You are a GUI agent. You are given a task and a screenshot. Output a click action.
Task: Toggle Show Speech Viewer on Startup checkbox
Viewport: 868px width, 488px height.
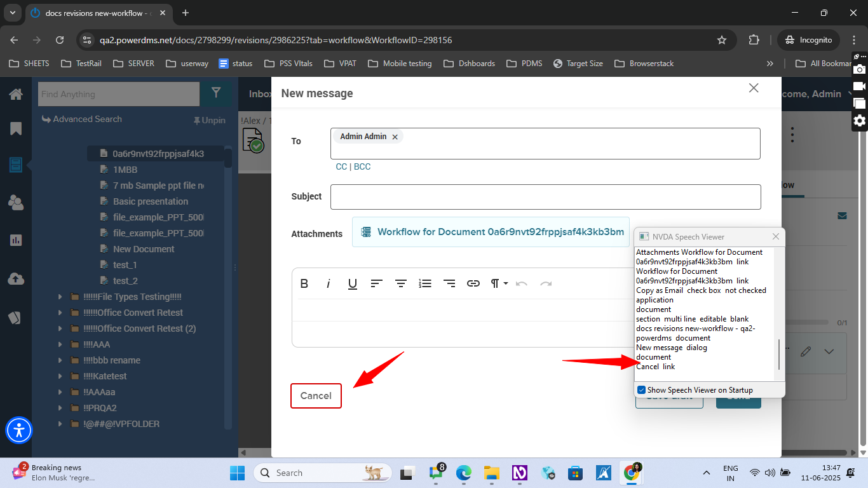[x=641, y=390]
